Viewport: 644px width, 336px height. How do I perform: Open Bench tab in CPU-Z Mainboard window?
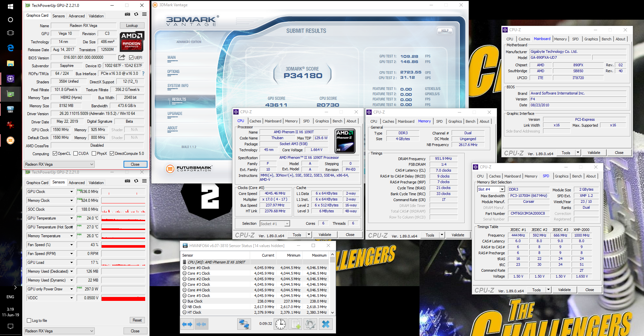click(607, 39)
